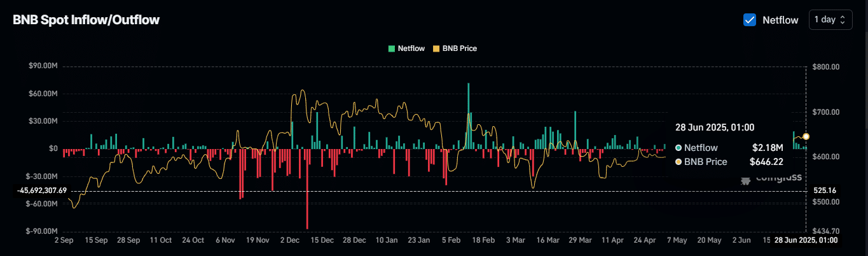Click the 24 Apr date axis label
Viewport: 868px width, 256px height.
(645, 241)
